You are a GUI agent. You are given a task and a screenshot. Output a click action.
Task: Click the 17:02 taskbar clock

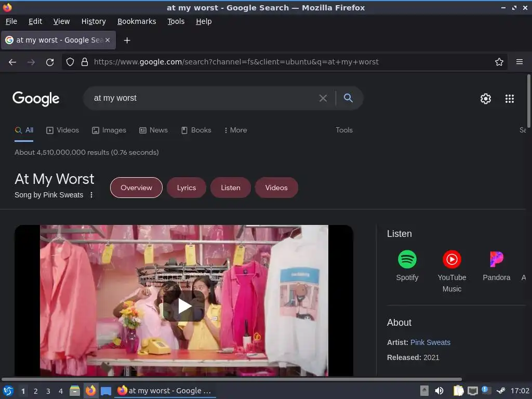520,391
